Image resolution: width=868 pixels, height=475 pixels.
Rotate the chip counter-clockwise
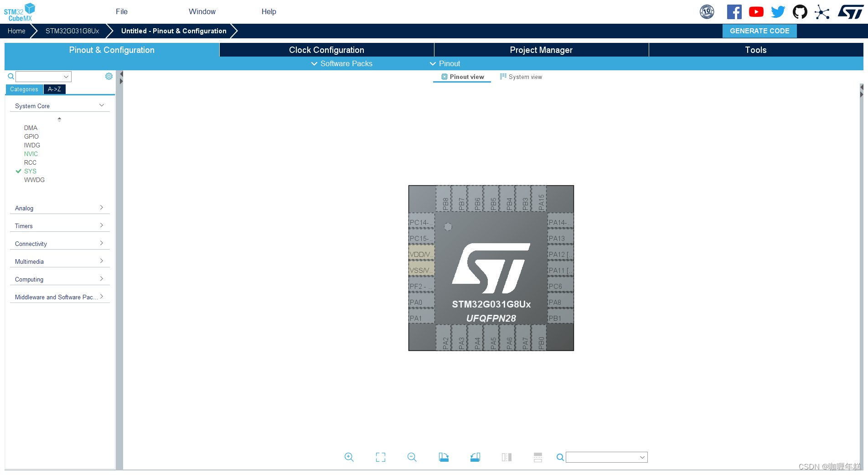click(475, 457)
